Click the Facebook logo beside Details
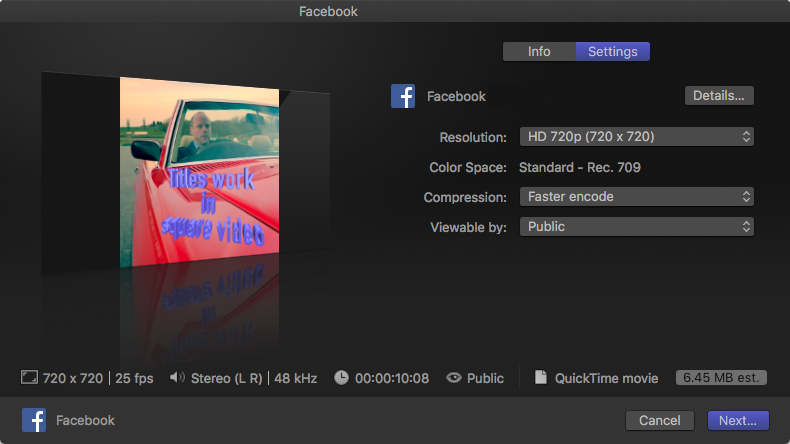This screenshot has height=444, width=790. [x=403, y=96]
